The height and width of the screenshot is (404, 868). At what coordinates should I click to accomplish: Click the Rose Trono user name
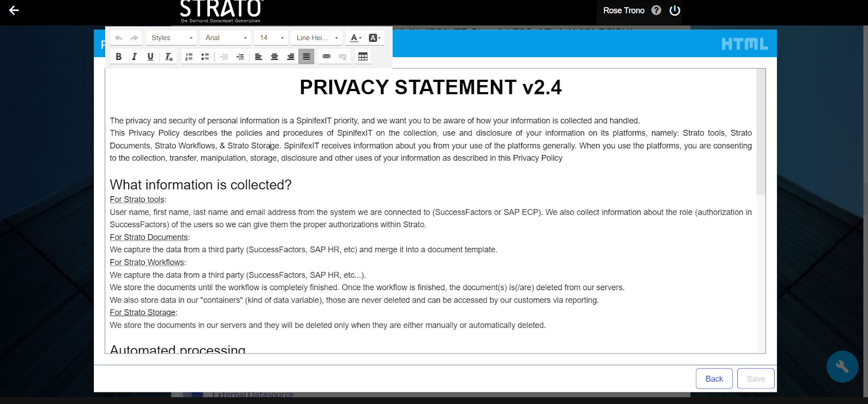pyautogui.click(x=623, y=10)
